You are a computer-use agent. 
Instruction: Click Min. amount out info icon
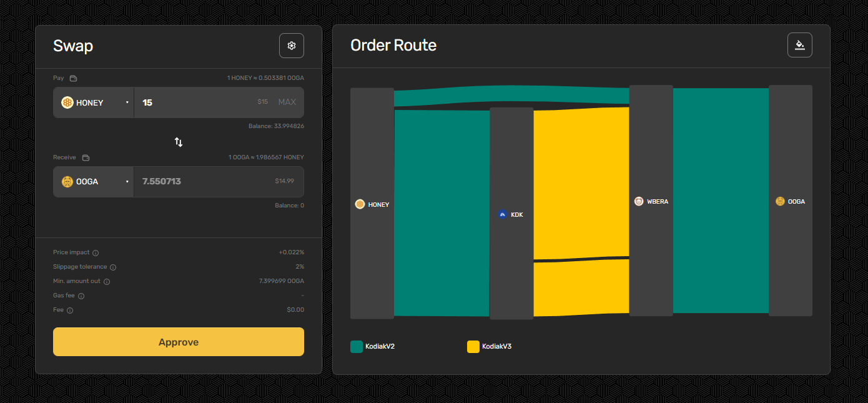pyautogui.click(x=107, y=282)
